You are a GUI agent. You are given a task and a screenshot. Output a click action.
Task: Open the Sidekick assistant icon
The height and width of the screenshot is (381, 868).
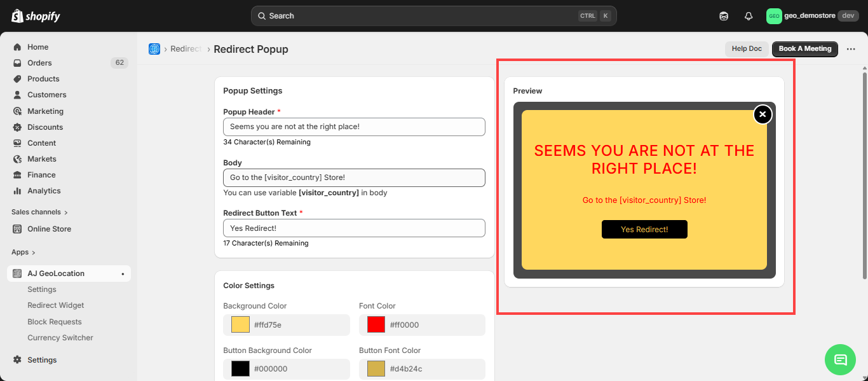[x=724, y=16]
